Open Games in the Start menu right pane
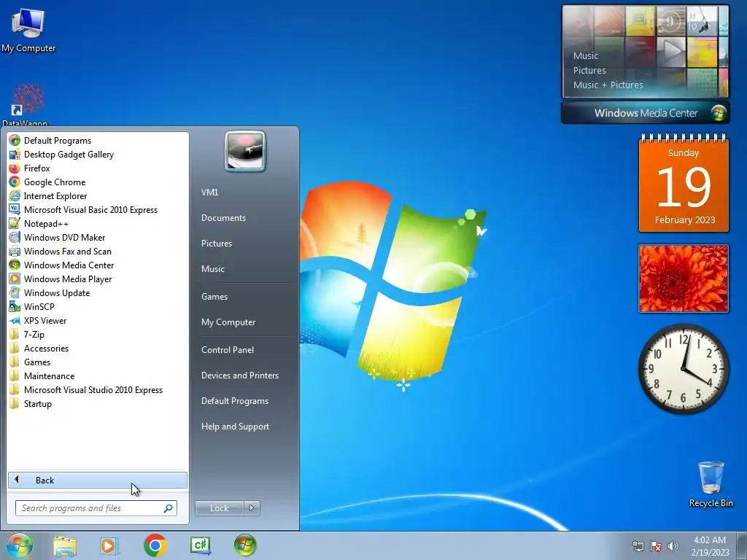 pyautogui.click(x=214, y=296)
